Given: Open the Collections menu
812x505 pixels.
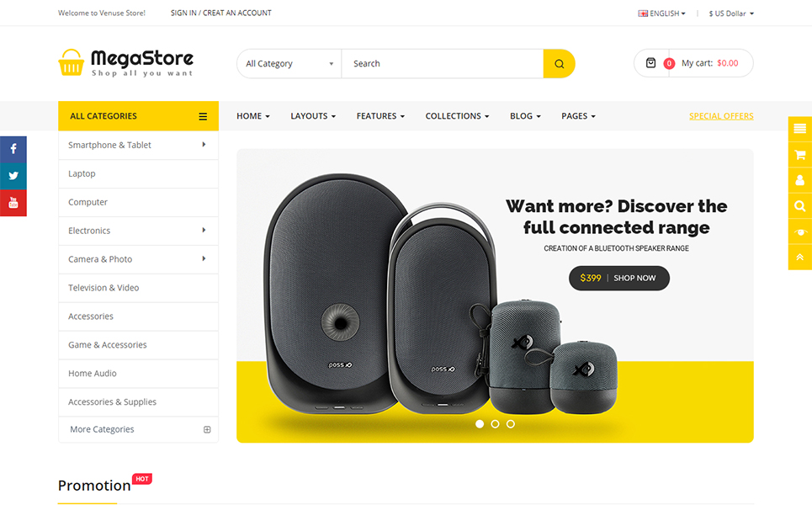Looking at the screenshot, I should (x=457, y=116).
